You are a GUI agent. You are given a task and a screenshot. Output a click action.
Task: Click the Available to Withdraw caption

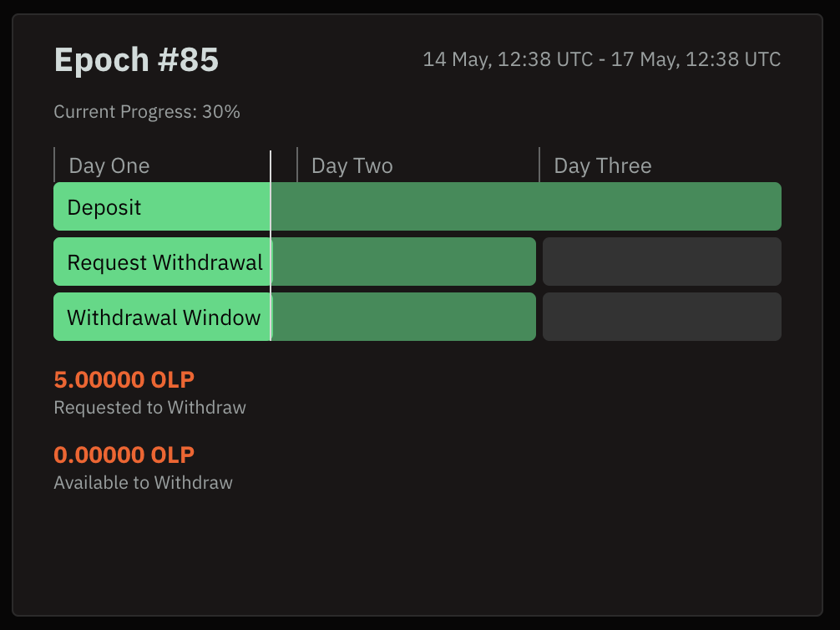143,483
